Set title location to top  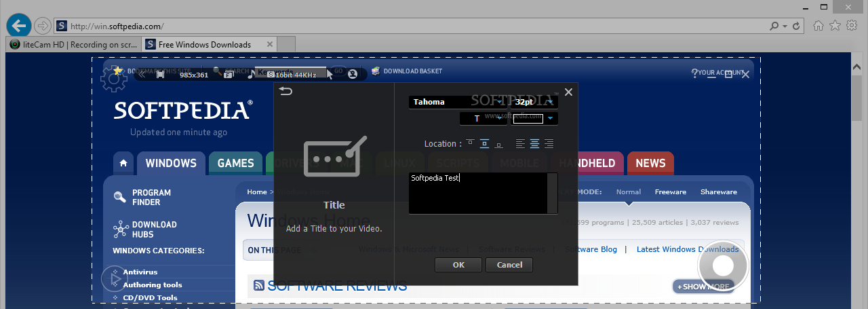point(470,143)
